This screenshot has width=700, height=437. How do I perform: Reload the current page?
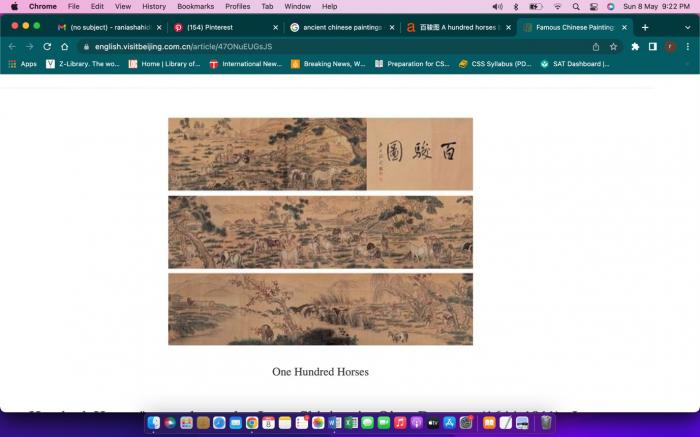coord(47,46)
